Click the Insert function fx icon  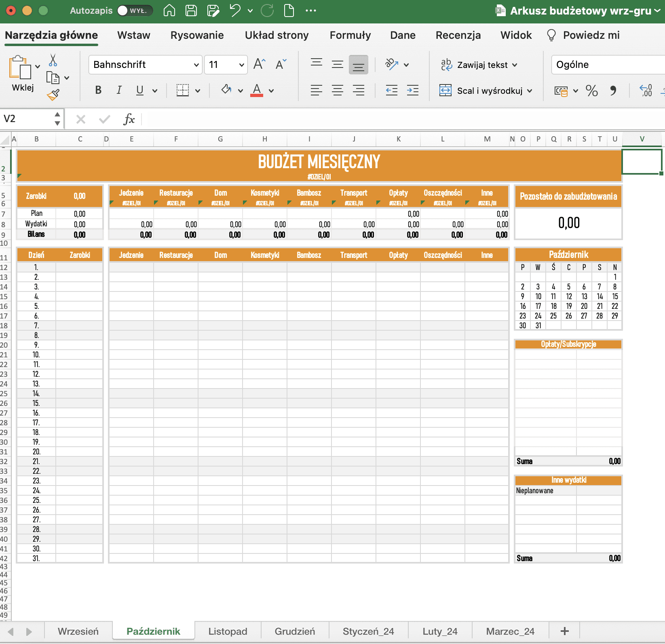pos(129,119)
